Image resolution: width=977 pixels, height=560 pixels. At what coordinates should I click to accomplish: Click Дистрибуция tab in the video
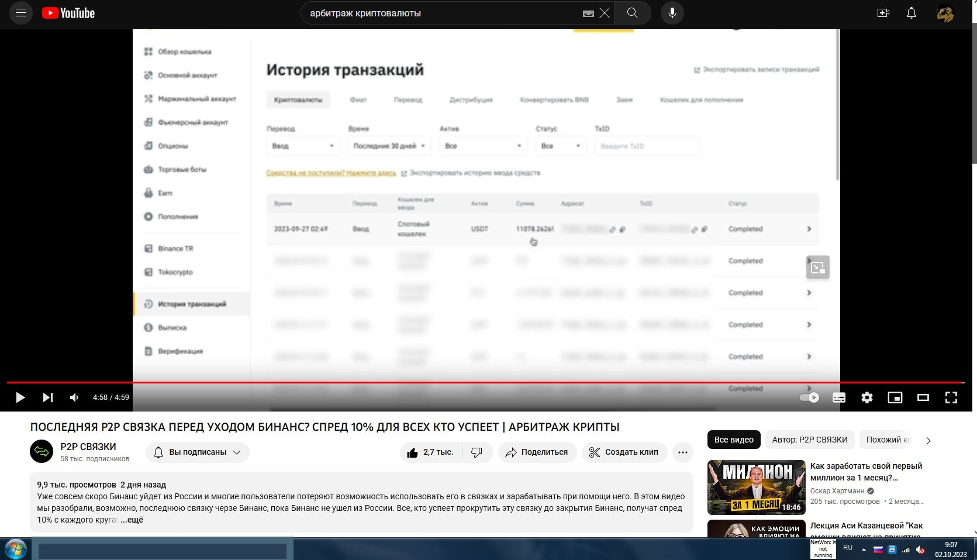tap(471, 100)
